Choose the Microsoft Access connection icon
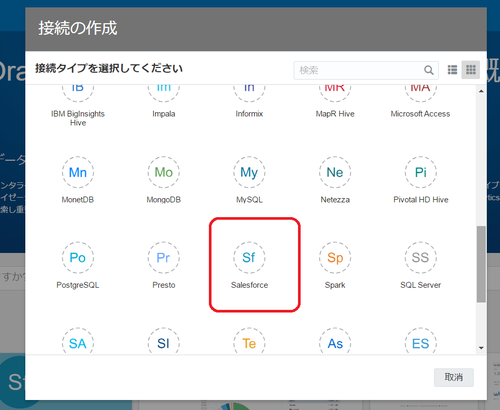Image resolution: width=500 pixels, height=410 pixels. click(421, 93)
